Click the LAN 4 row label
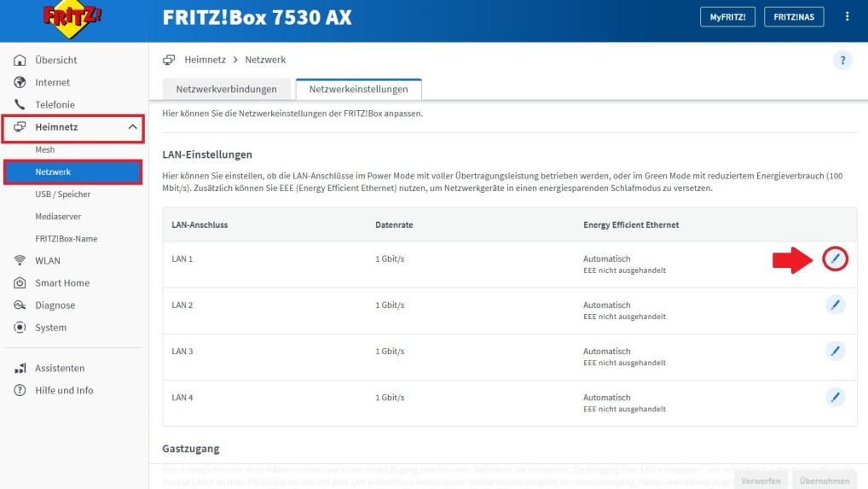 click(182, 398)
